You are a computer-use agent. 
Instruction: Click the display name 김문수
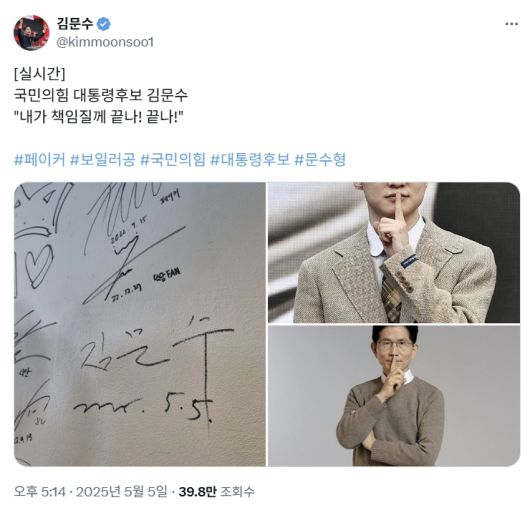click(x=74, y=24)
